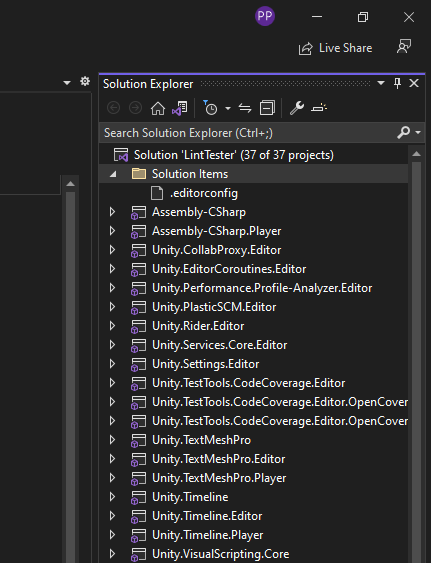Screen dimensions: 431x563
Task: Click the Home icon in Solution Explorer
Action: click(158, 108)
